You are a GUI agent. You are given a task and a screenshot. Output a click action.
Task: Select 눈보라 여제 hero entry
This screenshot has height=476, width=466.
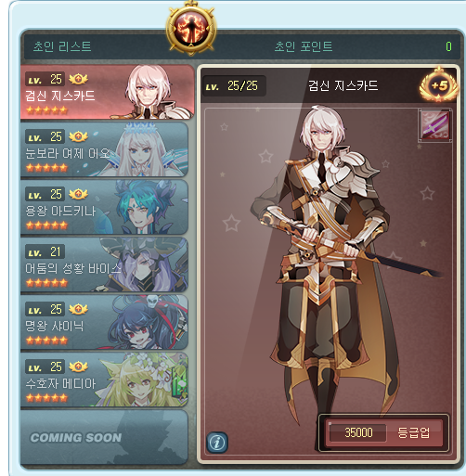click(104, 149)
